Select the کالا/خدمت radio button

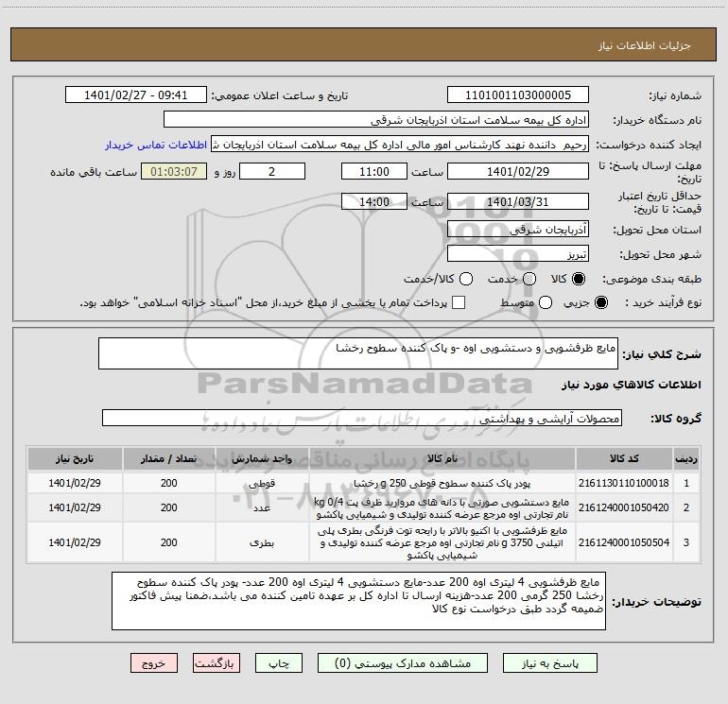click(x=466, y=279)
